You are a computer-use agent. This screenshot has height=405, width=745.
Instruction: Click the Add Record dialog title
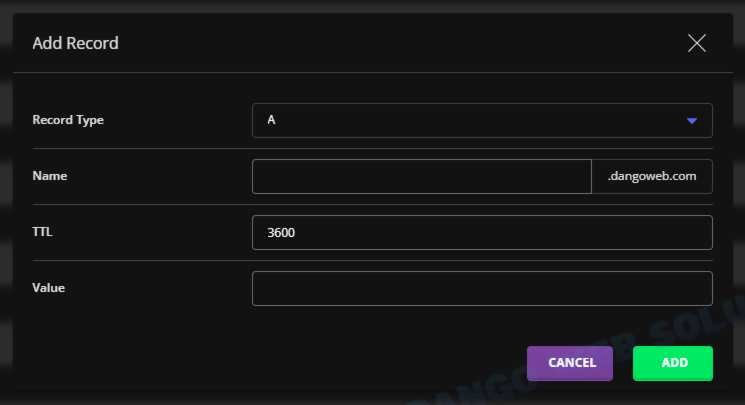point(76,43)
